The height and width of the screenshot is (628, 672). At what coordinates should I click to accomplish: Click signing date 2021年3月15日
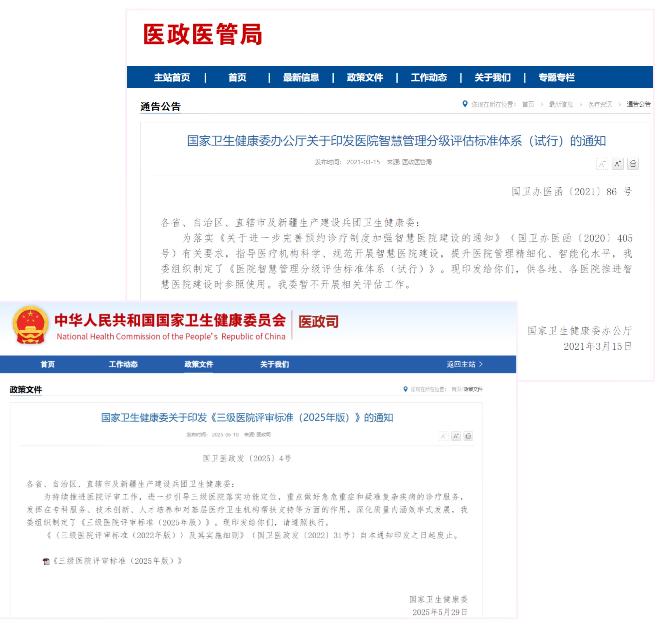(x=598, y=347)
